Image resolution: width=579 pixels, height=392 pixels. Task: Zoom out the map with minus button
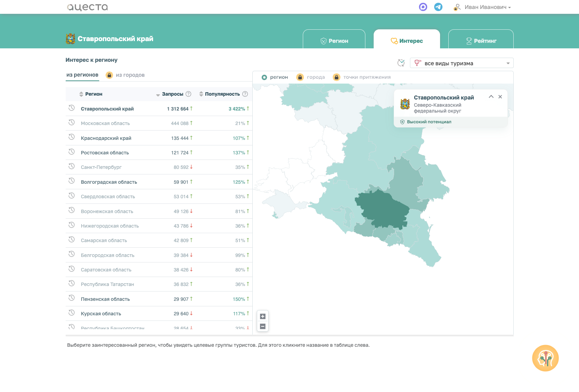tap(263, 326)
